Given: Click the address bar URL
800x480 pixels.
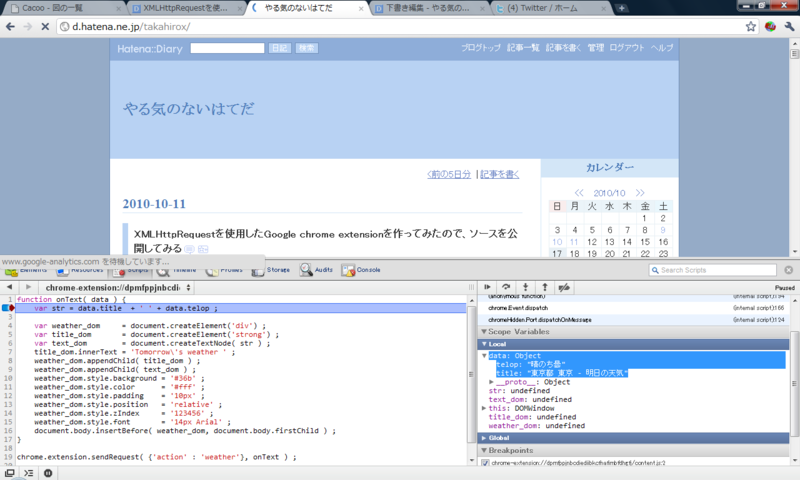Looking at the screenshot, I should [131, 27].
